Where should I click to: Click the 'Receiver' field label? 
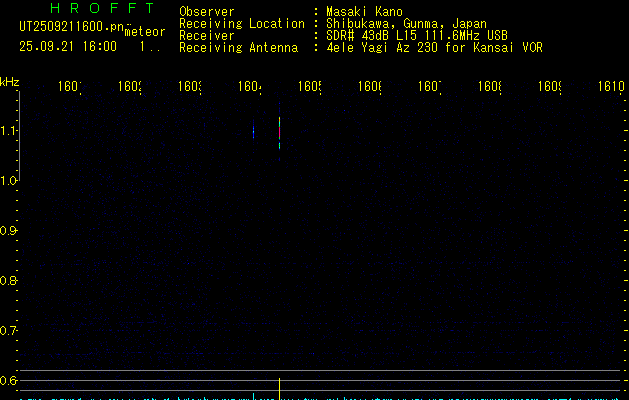click(x=207, y=36)
